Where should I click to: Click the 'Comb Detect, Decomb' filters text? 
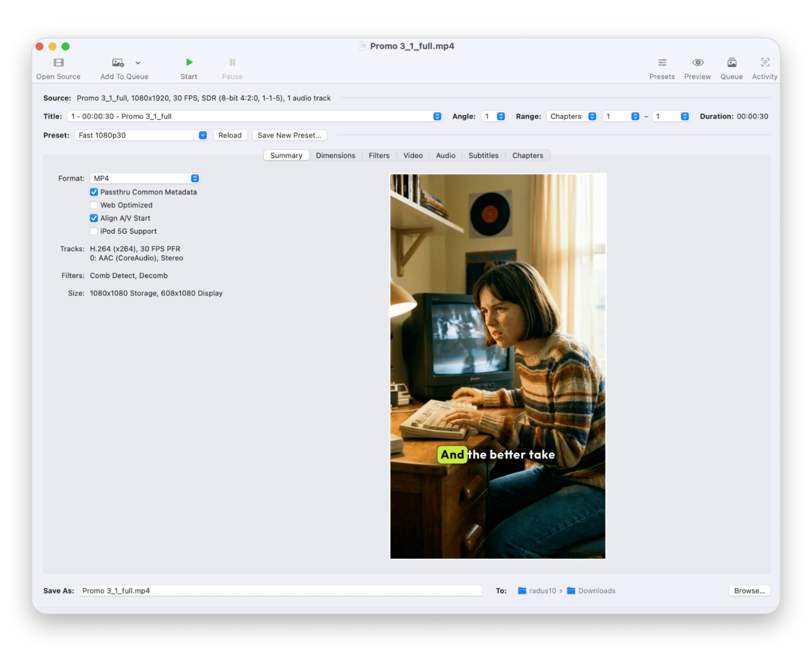[x=129, y=275]
